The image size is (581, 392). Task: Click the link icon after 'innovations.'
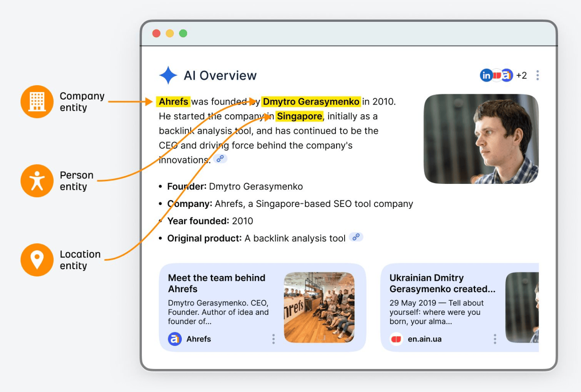(x=220, y=159)
